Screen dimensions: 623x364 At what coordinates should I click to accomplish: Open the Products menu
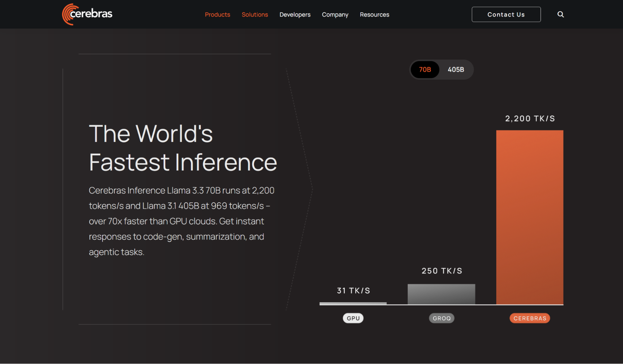click(217, 15)
